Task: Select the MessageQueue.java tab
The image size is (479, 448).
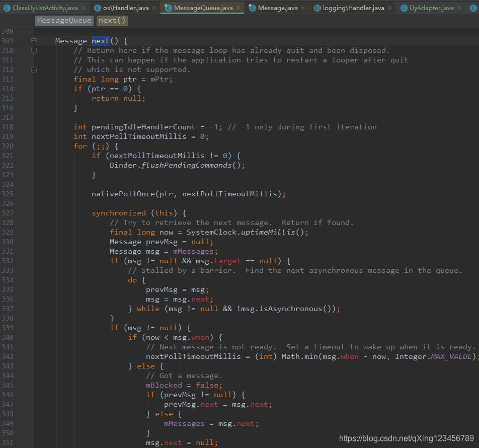Action: [x=203, y=8]
